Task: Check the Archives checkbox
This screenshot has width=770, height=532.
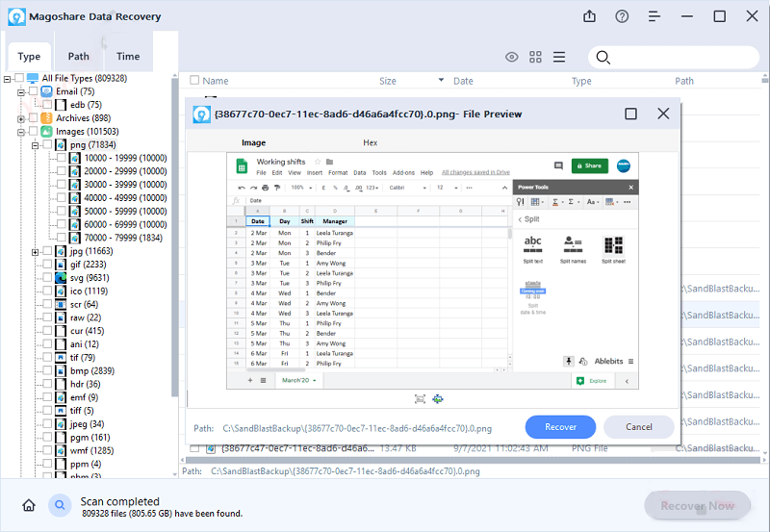Action: pos(34,117)
